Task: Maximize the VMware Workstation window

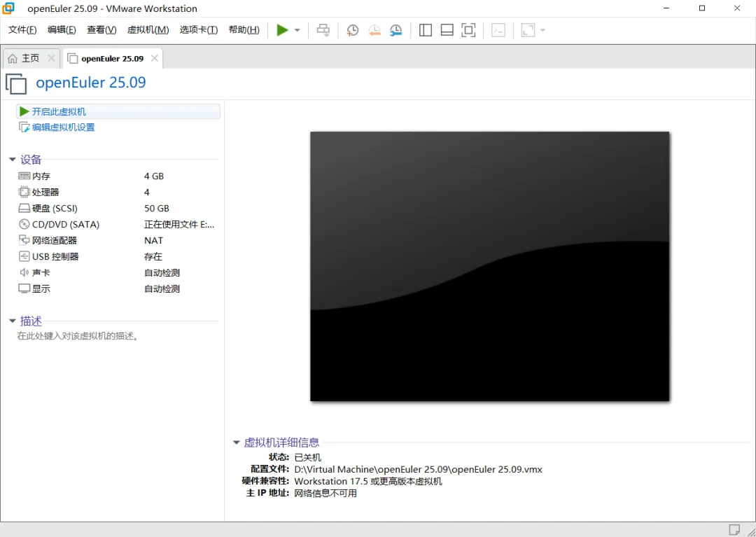Action: tap(702, 8)
